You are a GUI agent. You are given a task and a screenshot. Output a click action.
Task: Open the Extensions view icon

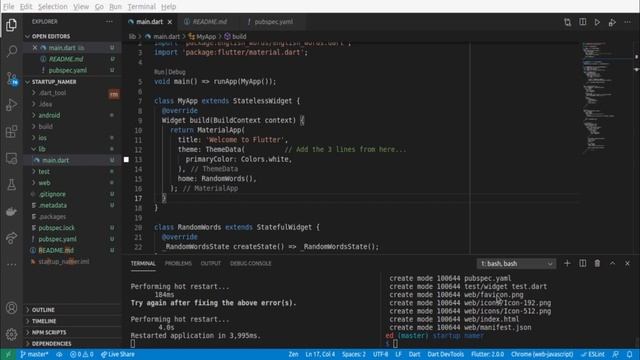(11, 131)
